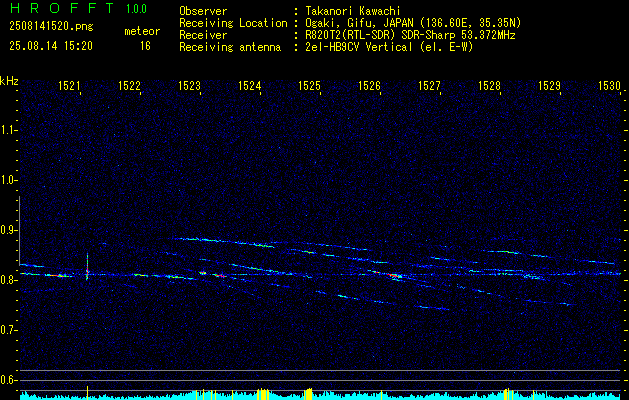Click the Receiving antenna label

[230, 47]
